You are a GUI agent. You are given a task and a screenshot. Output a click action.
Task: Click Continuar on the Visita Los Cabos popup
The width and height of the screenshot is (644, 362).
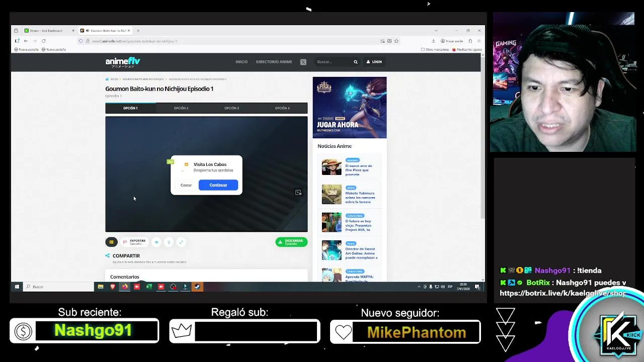[x=218, y=185]
